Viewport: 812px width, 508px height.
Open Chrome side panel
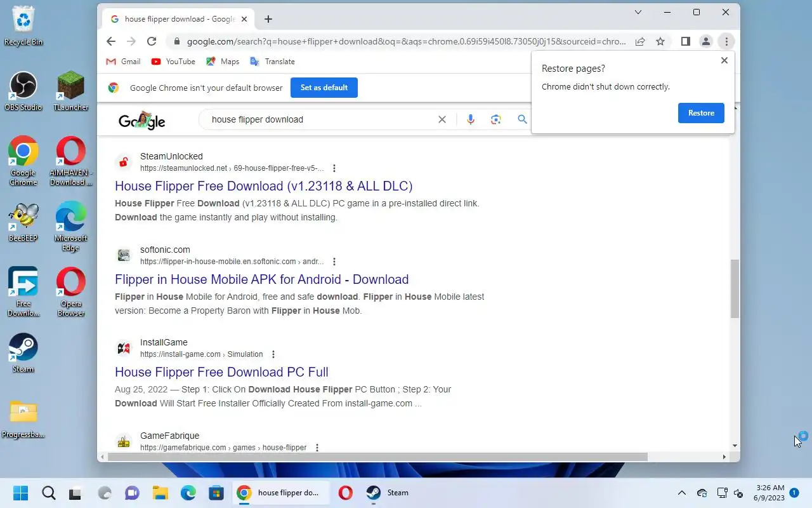686,41
